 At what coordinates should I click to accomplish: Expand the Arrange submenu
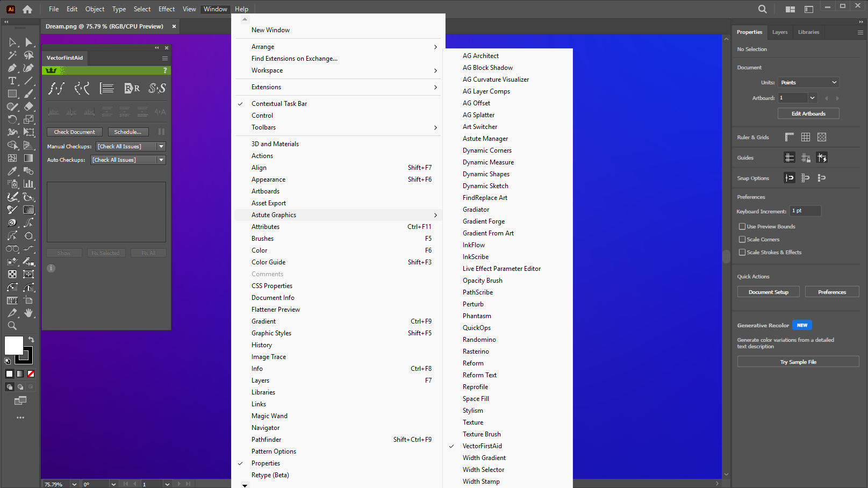click(338, 47)
